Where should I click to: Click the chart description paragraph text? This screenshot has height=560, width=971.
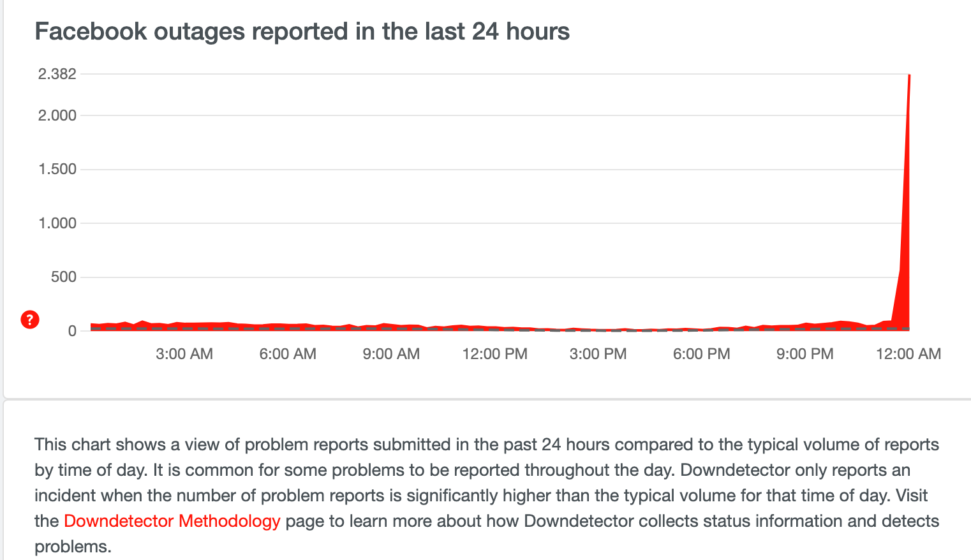(x=487, y=496)
